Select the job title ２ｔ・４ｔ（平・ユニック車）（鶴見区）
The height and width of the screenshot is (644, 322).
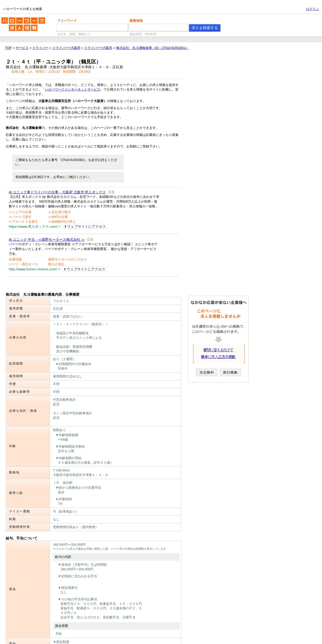53,62
